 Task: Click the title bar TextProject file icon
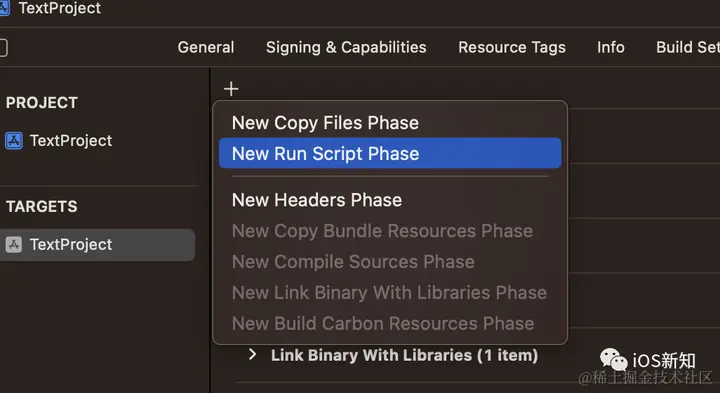coord(5,8)
